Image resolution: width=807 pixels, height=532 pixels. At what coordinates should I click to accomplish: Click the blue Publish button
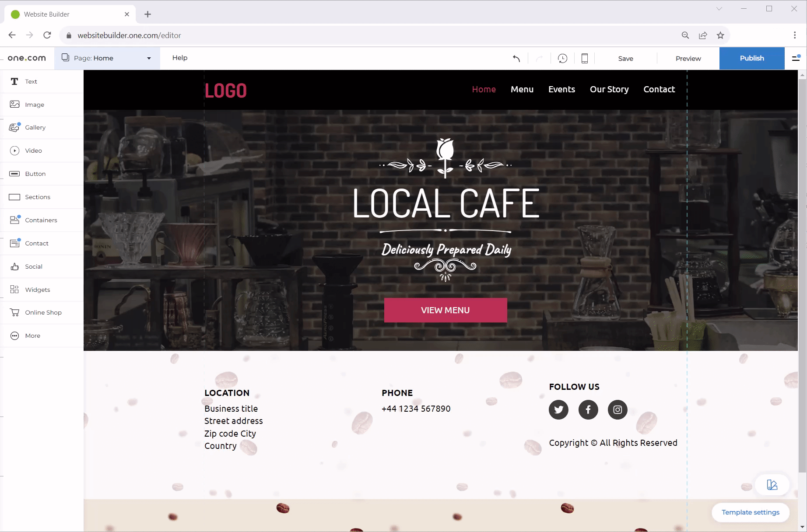751,58
